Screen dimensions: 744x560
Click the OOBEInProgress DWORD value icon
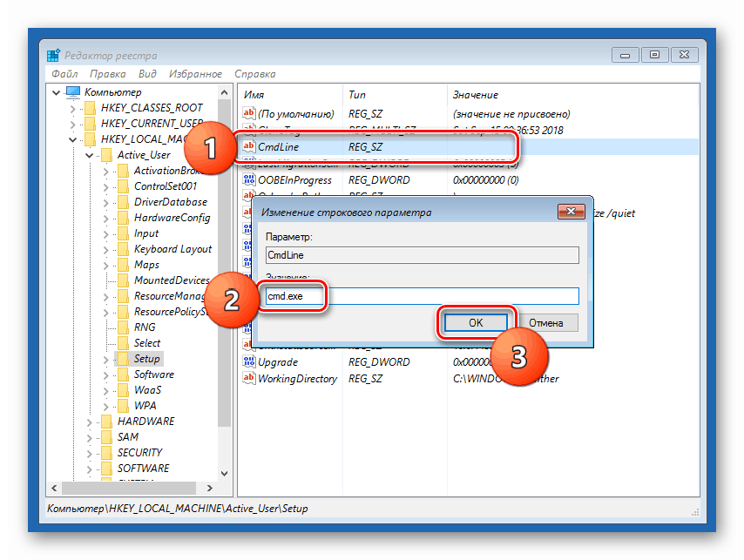248,179
